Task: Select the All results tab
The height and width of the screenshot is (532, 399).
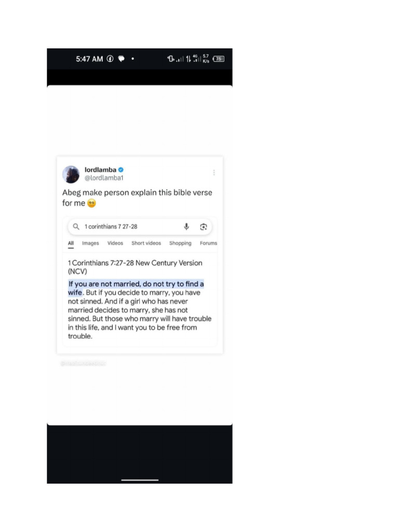Action: point(71,244)
